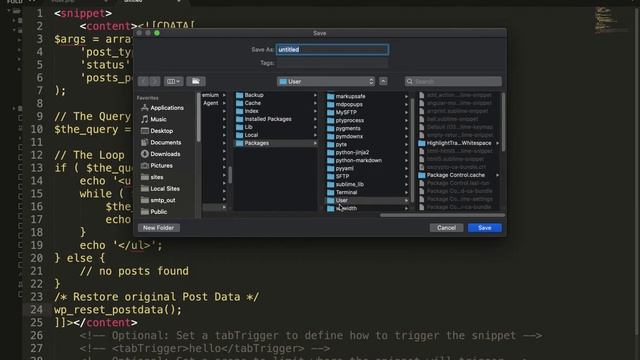This screenshot has height=360, width=640.
Task: Select the pyyaml folder
Action: click(x=367, y=168)
